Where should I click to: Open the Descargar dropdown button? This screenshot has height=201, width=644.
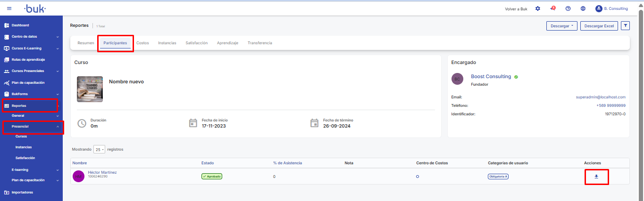point(561,26)
